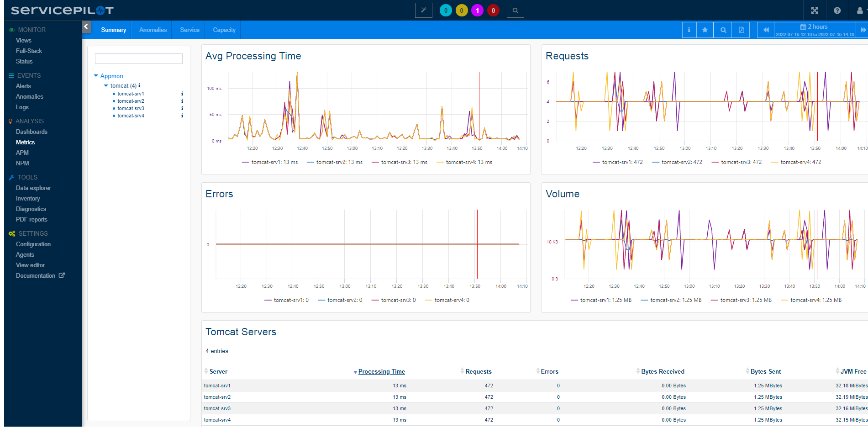Toggle tomcat-srv2 series in Errors legend
Image resolution: width=868 pixels, height=428 pixels.
pyautogui.click(x=340, y=300)
